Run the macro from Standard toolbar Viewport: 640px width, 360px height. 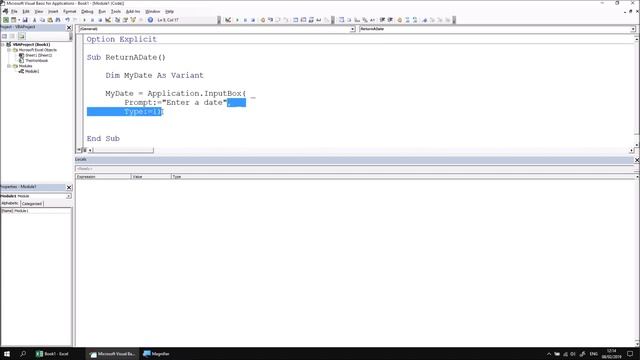coord(84,20)
